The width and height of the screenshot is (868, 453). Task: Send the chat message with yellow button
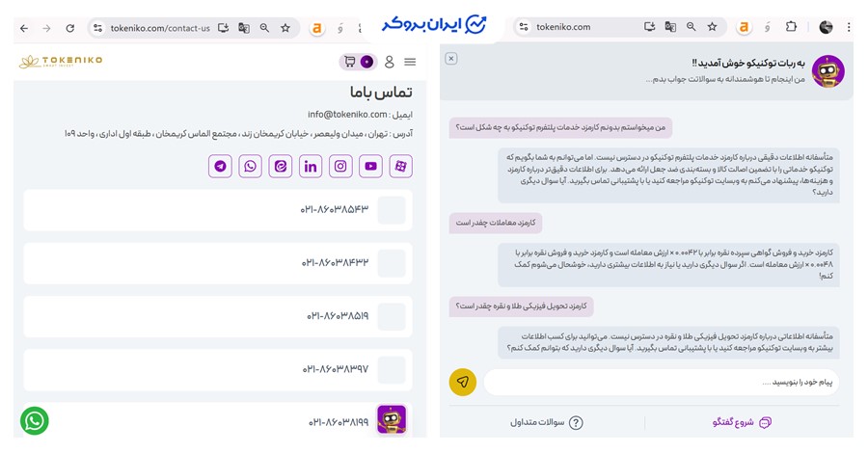pos(463,383)
